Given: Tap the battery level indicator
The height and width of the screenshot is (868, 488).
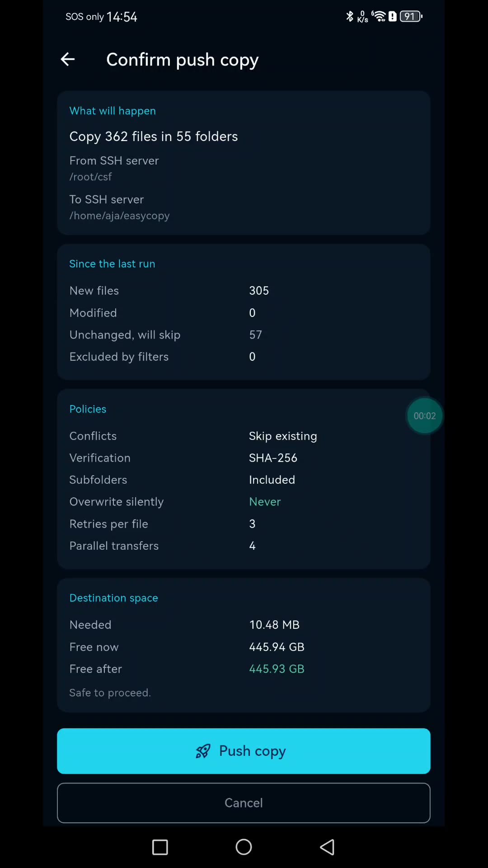Looking at the screenshot, I should click(x=411, y=17).
